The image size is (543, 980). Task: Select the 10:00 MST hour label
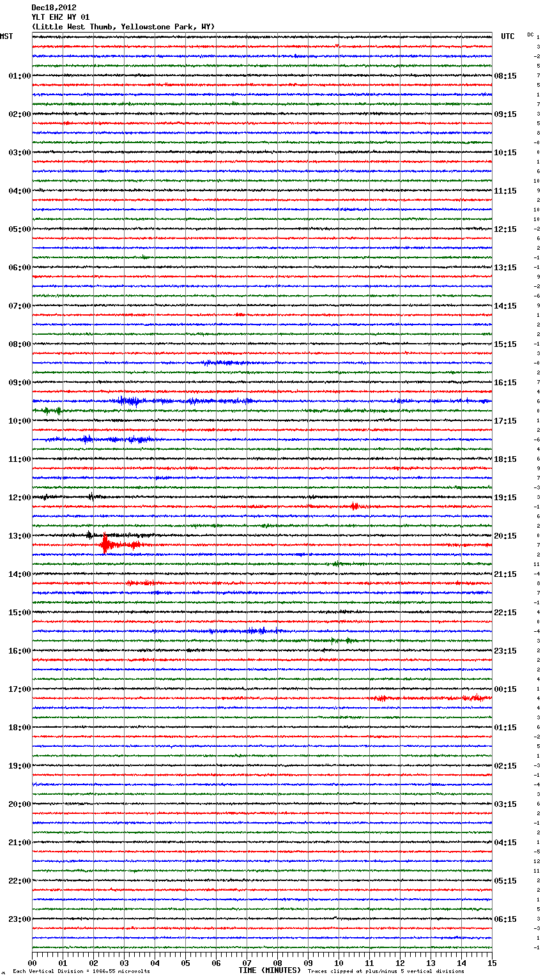[x=20, y=421]
